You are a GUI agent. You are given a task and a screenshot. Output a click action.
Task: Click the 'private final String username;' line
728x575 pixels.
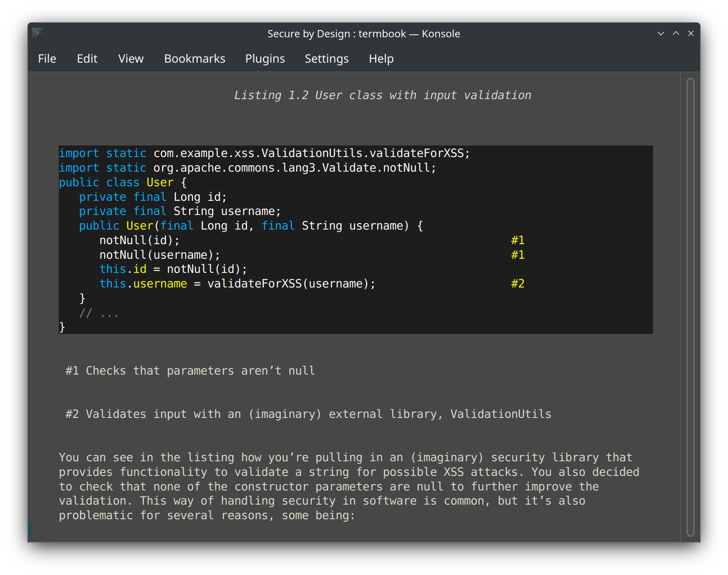point(180,211)
